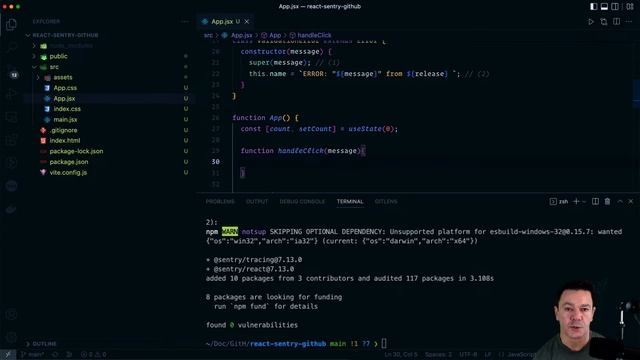This screenshot has height=360, width=640.
Task: Switch to the PROBLEMS panel tab
Action: (x=220, y=202)
